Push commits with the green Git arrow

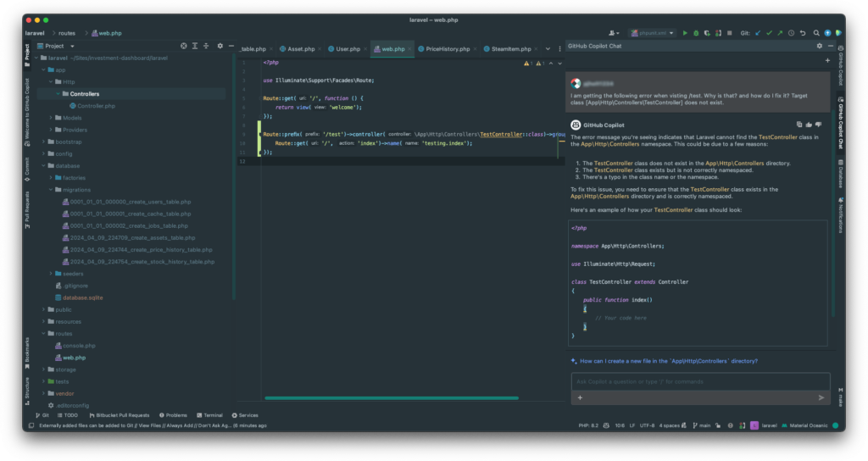tap(780, 33)
